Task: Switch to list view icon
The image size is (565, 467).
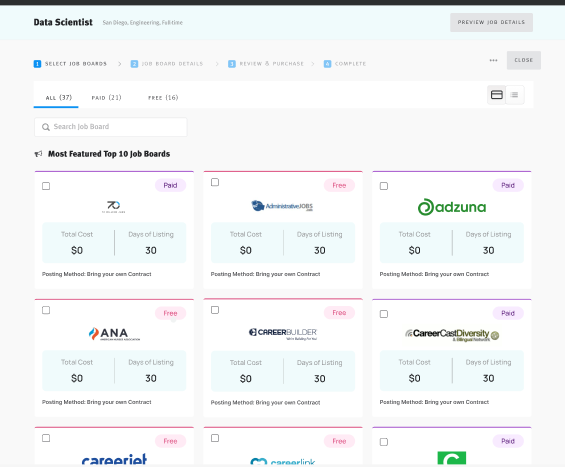Action: 515,95
